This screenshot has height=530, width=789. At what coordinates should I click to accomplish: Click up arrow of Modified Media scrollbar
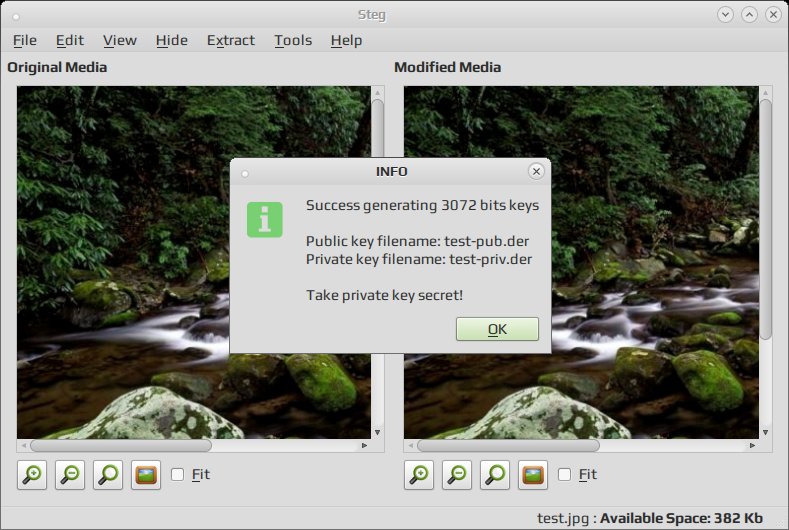765,93
